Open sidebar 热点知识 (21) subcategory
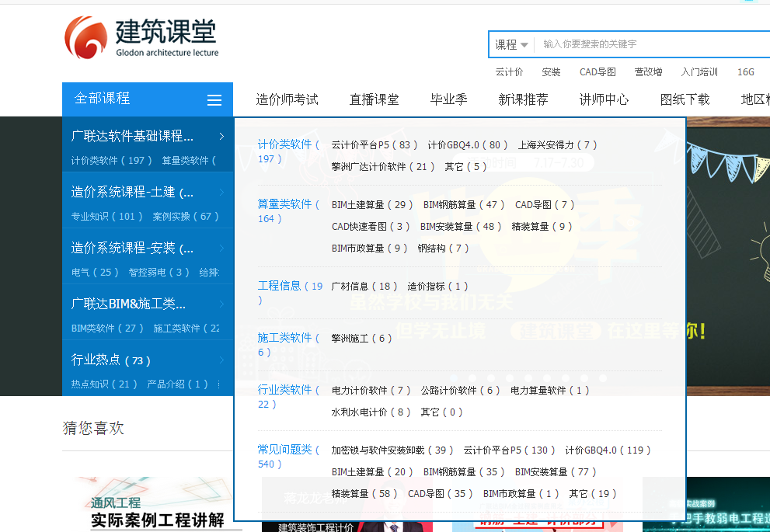The width and height of the screenshot is (770, 532). click(x=103, y=384)
